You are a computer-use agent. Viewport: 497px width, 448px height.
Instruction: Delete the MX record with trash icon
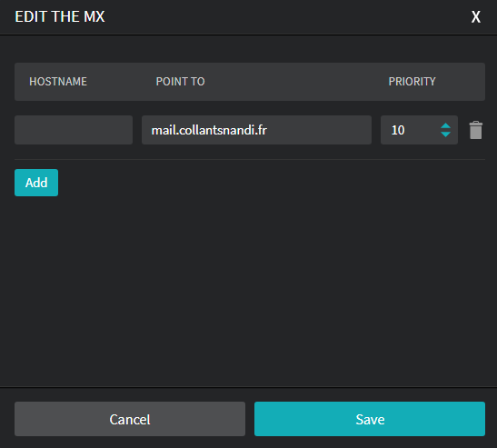476,130
